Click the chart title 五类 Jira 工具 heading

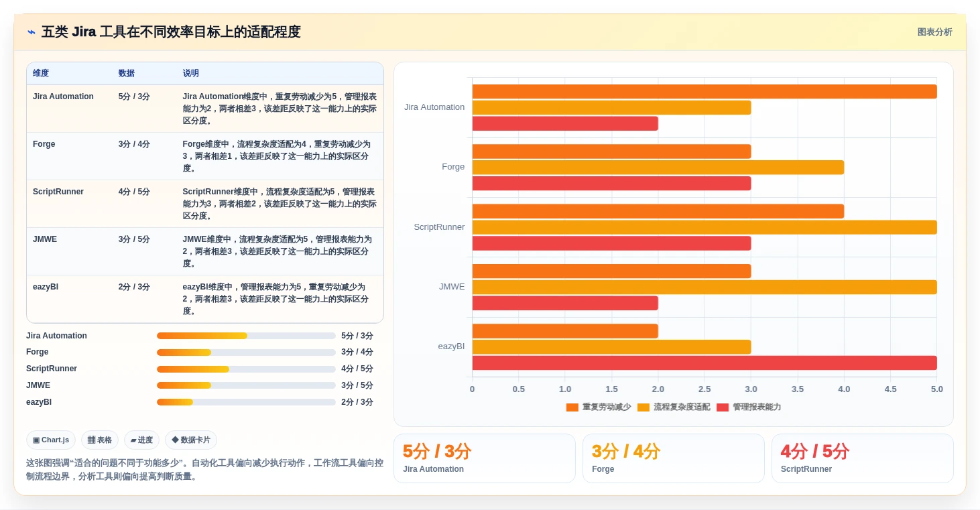(171, 32)
